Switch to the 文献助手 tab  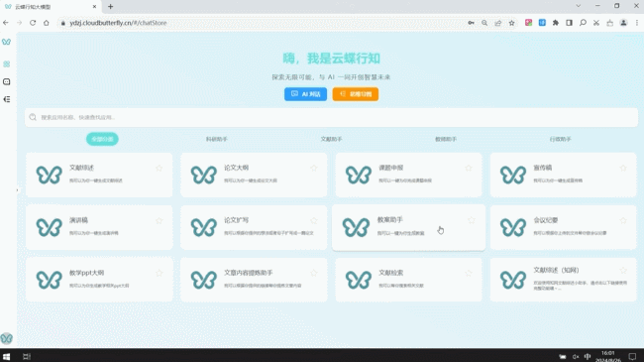[331, 139]
